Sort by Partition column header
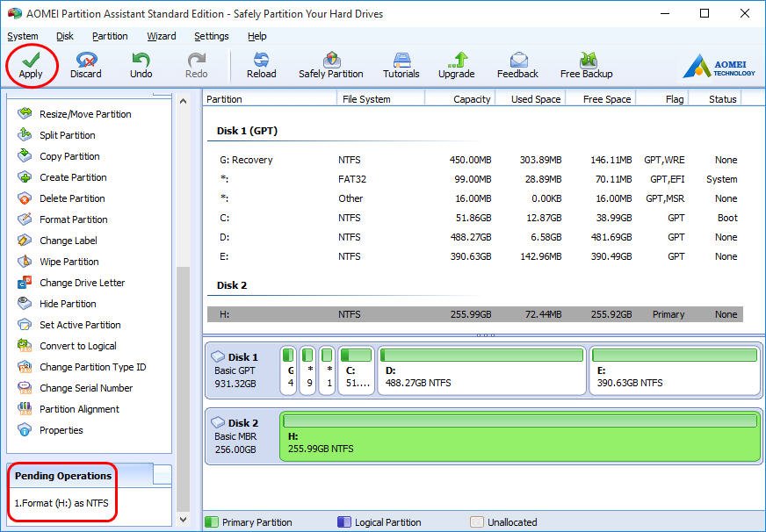Image resolution: width=766 pixels, height=532 pixels. click(271, 99)
